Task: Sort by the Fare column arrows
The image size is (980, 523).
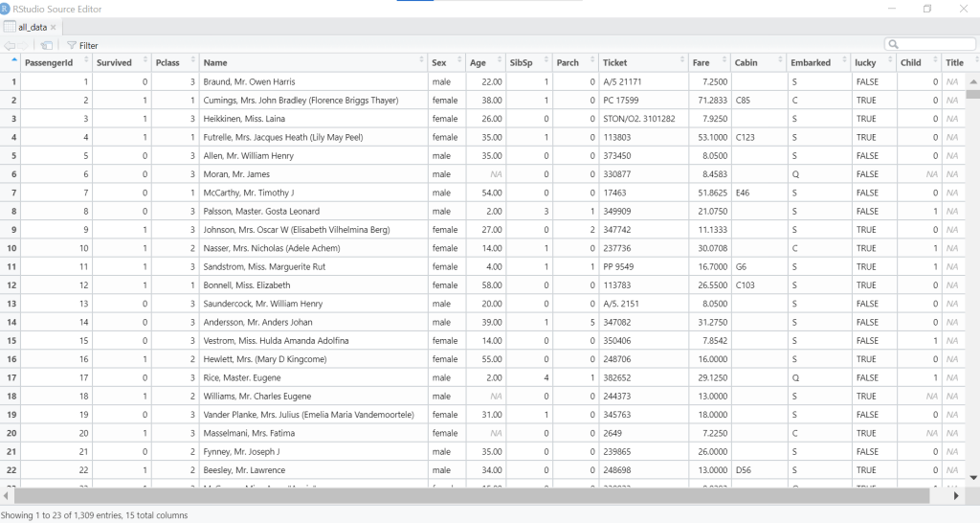Action: pyautogui.click(x=723, y=62)
